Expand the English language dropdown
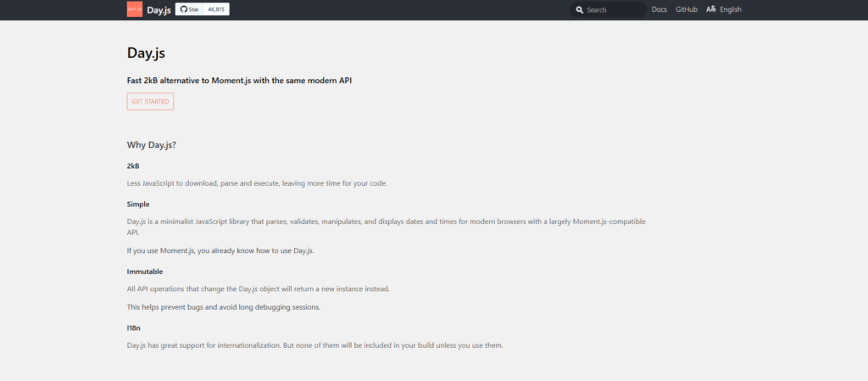 (x=730, y=9)
